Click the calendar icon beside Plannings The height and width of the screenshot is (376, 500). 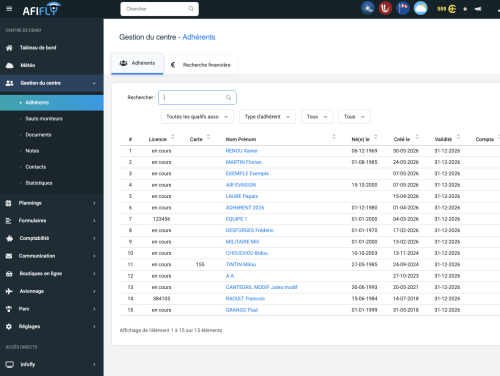(x=9, y=203)
